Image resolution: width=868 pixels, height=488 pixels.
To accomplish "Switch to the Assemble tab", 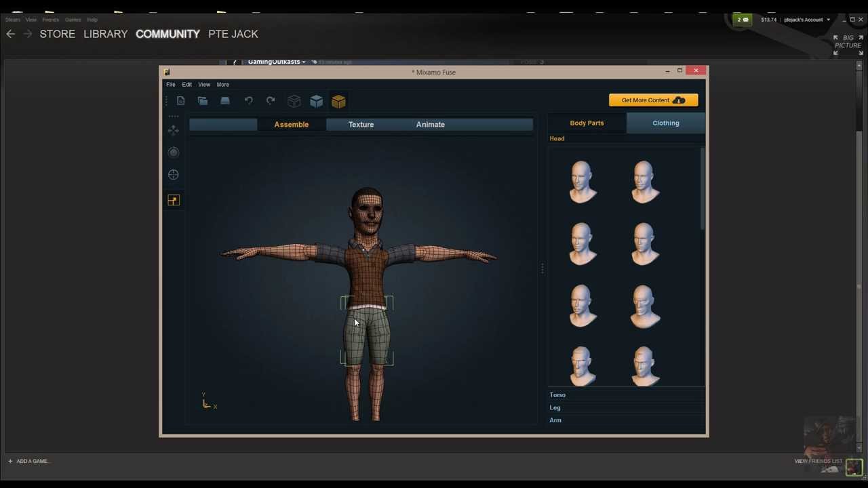I will coord(292,125).
